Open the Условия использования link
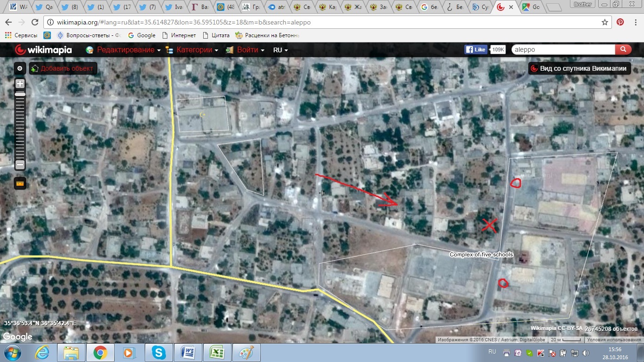This screenshot has height=362, width=644. (613, 340)
